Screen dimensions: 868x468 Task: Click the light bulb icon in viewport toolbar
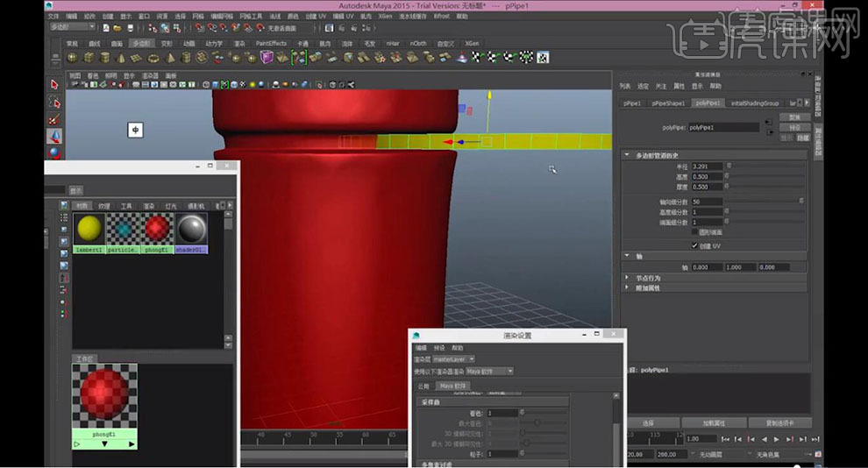pyautogui.click(x=253, y=85)
